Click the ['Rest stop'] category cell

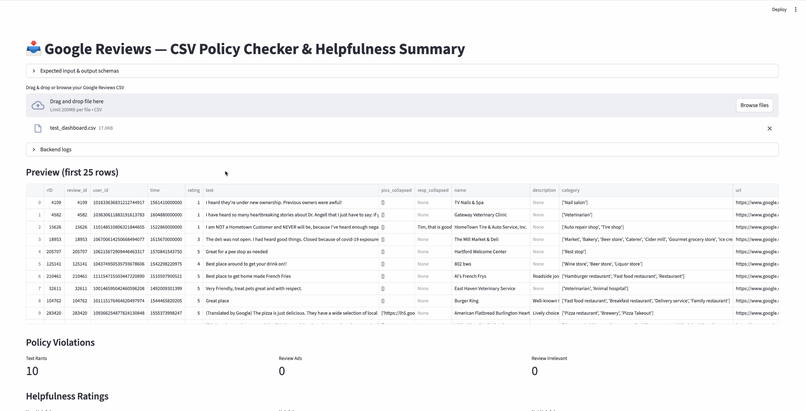[x=646, y=252]
